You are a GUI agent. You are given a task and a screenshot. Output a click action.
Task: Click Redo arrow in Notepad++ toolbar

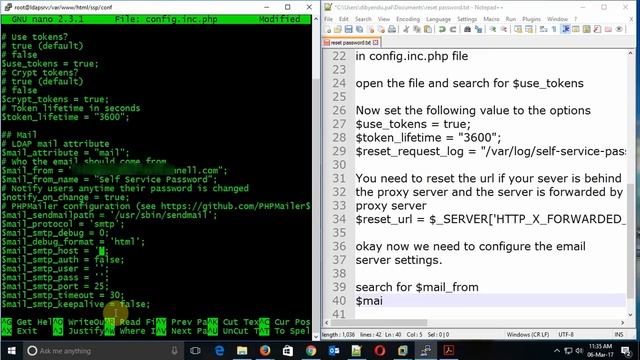(453, 29)
